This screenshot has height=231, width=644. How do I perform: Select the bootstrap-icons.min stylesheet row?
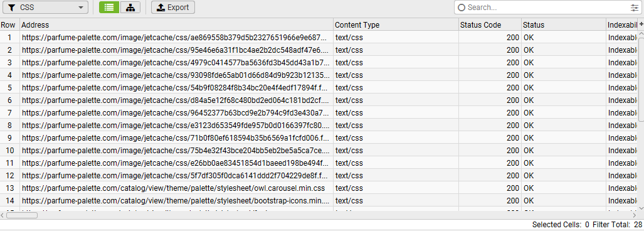tap(176, 201)
